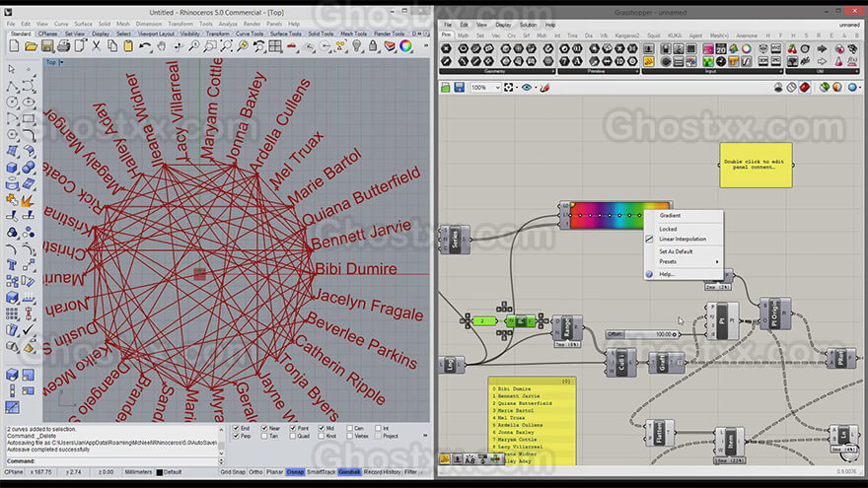Click the yellow panel component icon in Grasshopper Input

click(648, 61)
